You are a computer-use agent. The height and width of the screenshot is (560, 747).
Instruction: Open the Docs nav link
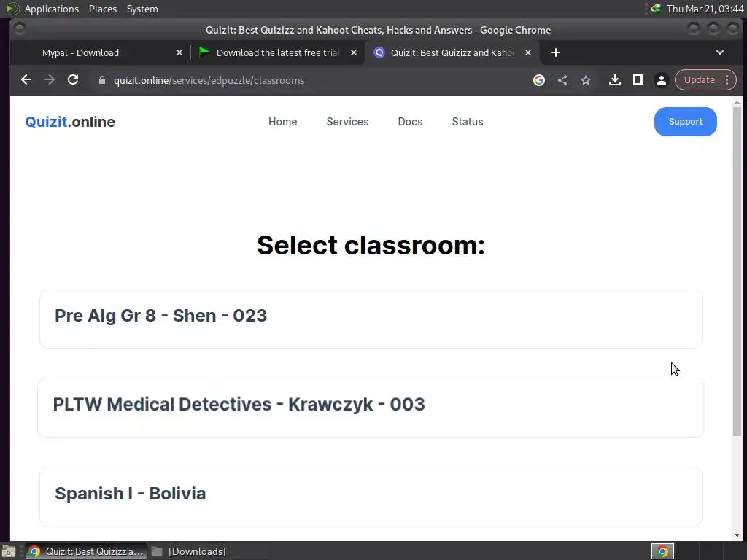click(410, 122)
